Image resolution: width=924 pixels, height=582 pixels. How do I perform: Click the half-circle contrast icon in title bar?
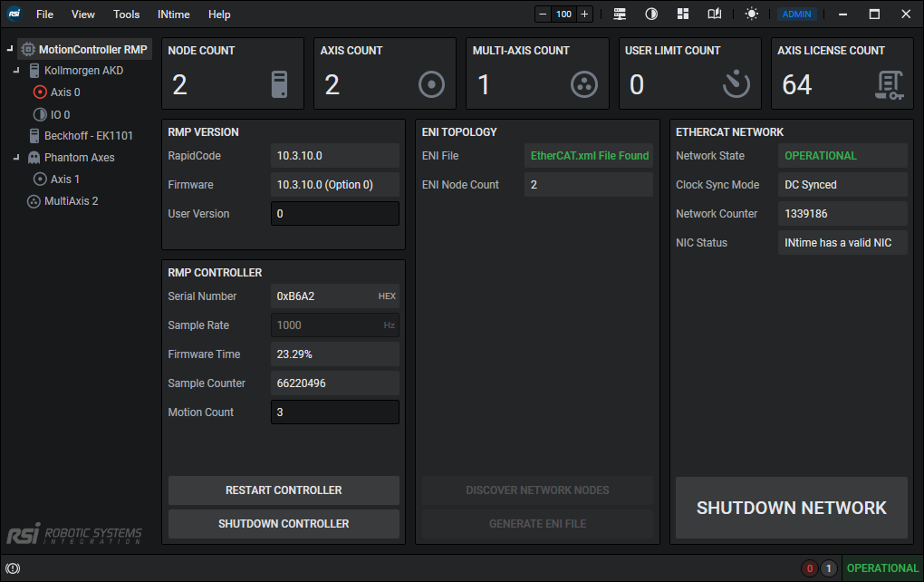pyautogui.click(x=651, y=14)
